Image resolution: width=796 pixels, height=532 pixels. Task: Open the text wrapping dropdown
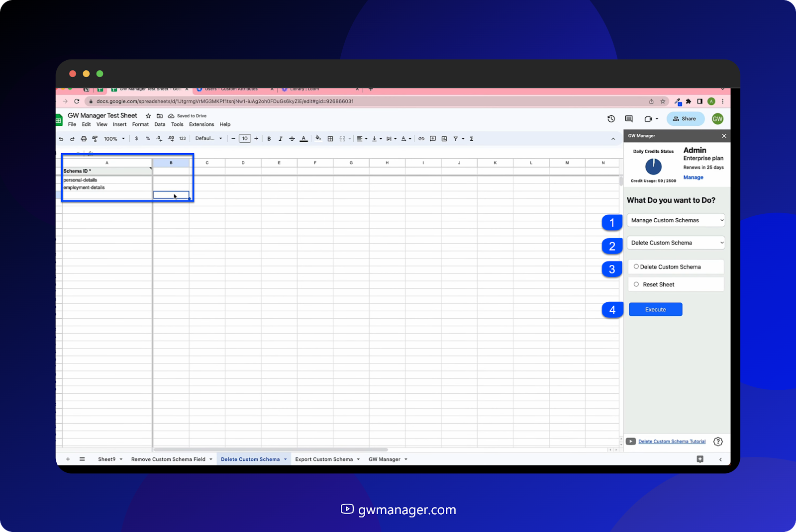click(392, 139)
